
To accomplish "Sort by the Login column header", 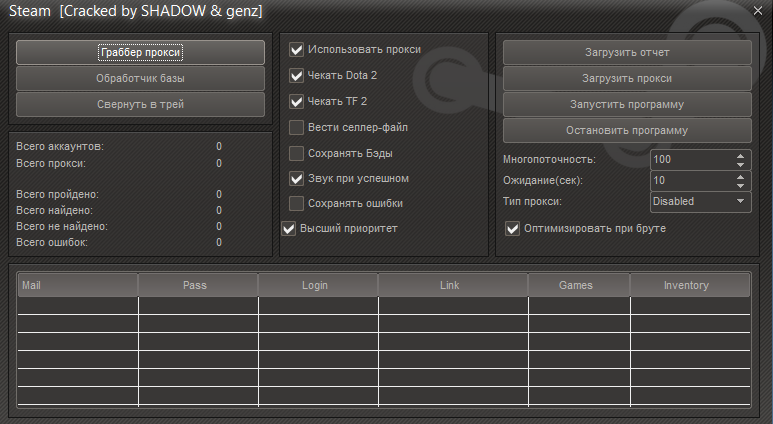I will point(318,285).
